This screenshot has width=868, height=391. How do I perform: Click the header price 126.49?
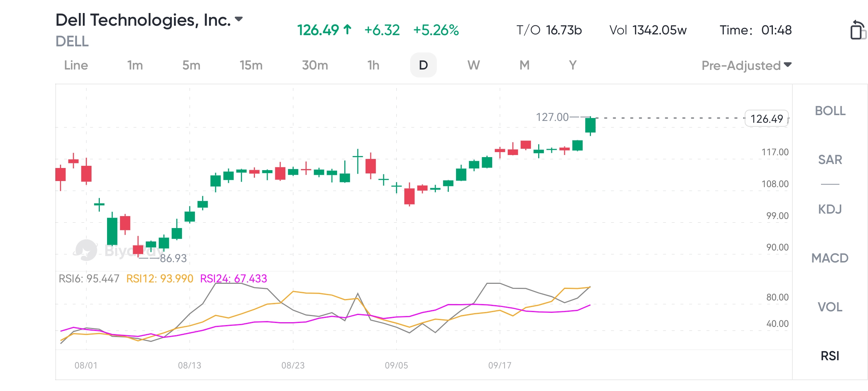(318, 30)
